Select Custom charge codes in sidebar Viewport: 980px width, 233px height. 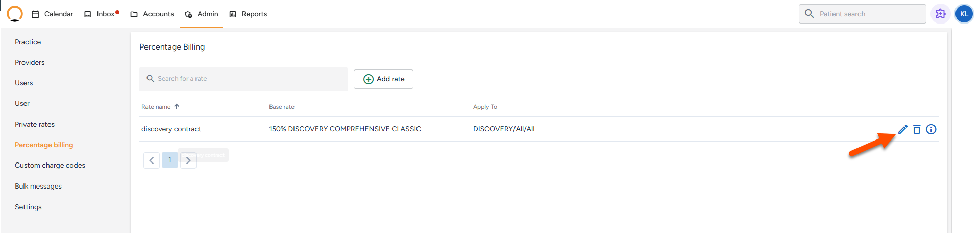(50, 165)
